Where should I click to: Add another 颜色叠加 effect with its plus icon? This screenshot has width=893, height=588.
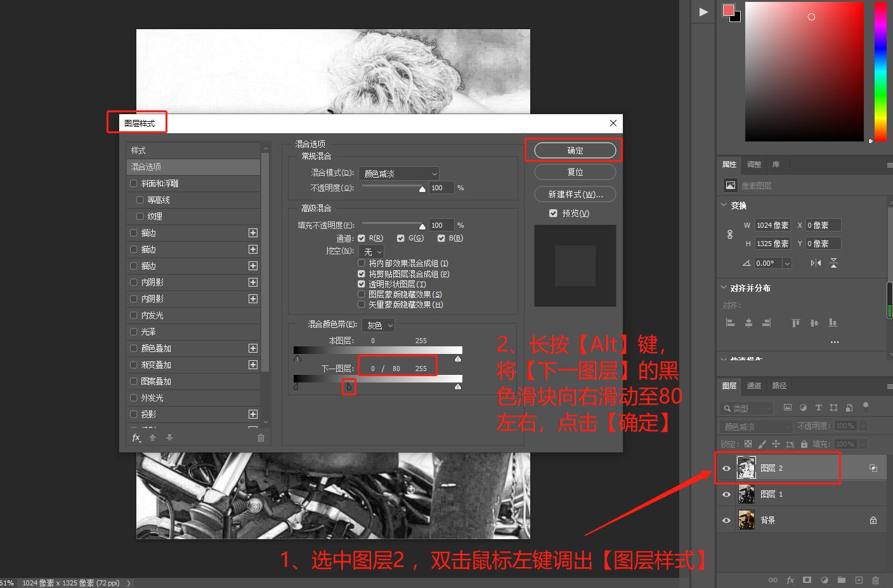[x=253, y=348]
